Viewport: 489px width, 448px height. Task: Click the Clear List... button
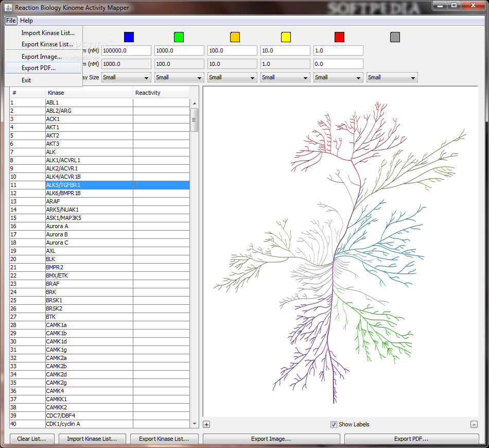[x=32, y=439]
